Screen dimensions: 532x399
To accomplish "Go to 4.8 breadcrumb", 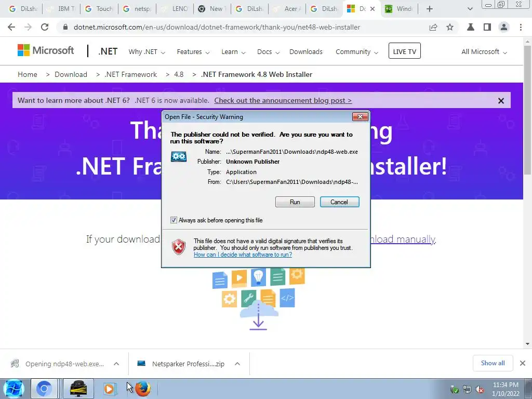I will coord(179,74).
